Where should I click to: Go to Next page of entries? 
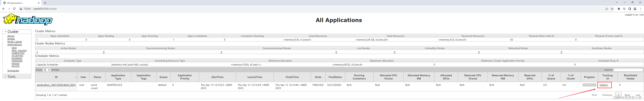coord(627,95)
